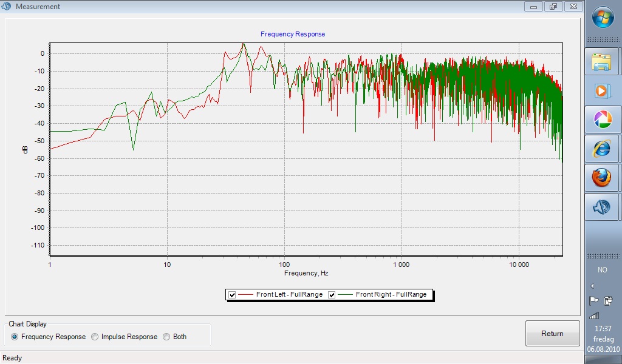Launch Internet Explorer from taskbar
The image size is (622, 364).
[x=601, y=149]
